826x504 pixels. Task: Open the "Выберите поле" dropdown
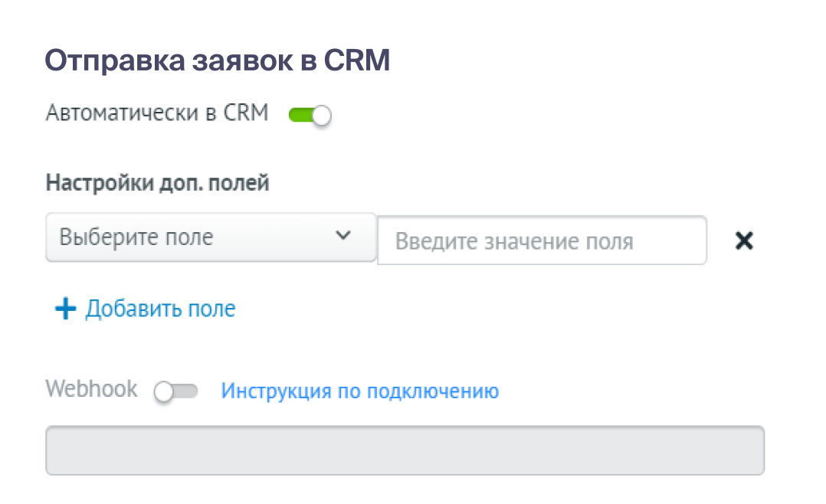(211, 237)
